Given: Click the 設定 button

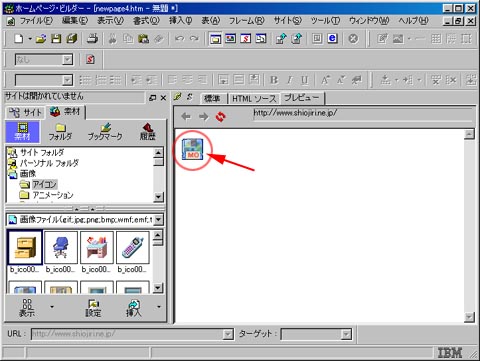Looking at the screenshot, I should (93, 308).
